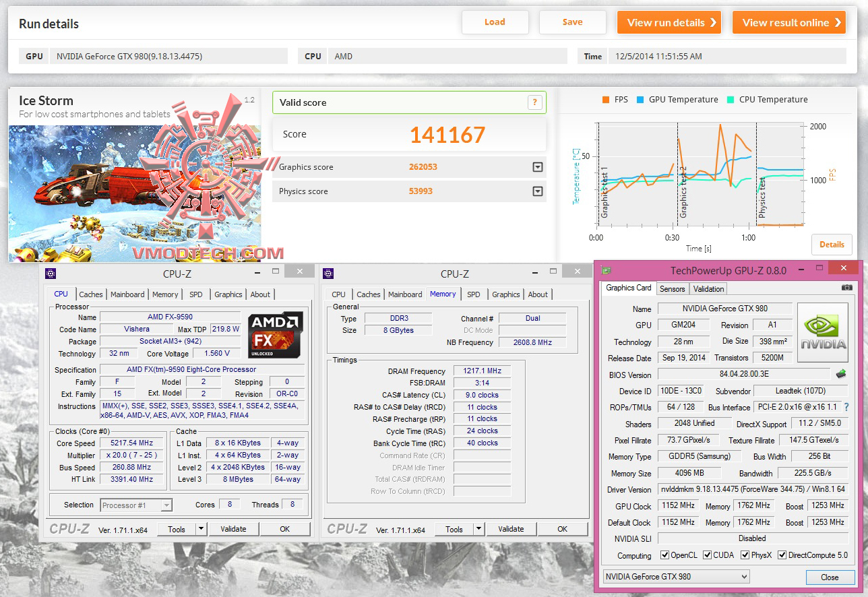Click Tools button in CPU-Z CPU window
This screenshot has width=868, height=597.
click(177, 529)
